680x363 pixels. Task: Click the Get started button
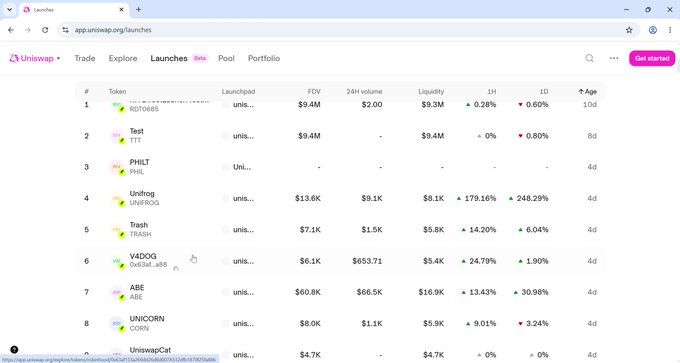pyautogui.click(x=652, y=58)
